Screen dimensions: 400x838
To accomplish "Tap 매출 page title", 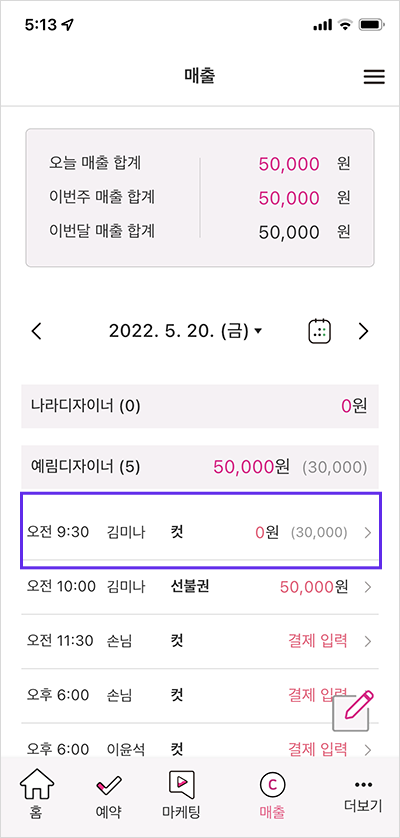I will coord(199,76).
